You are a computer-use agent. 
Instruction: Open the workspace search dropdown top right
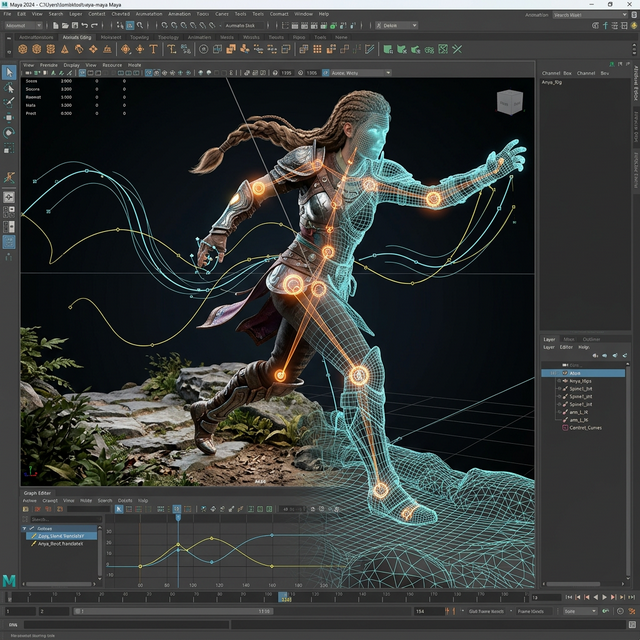(590, 15)
